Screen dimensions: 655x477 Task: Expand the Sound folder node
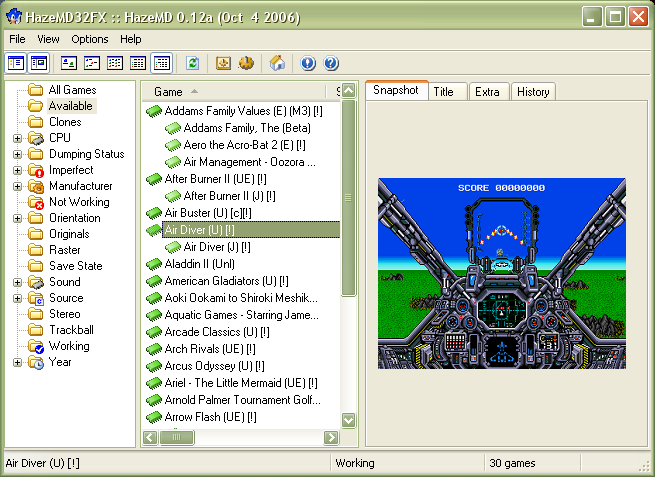(x=18, y=282)
